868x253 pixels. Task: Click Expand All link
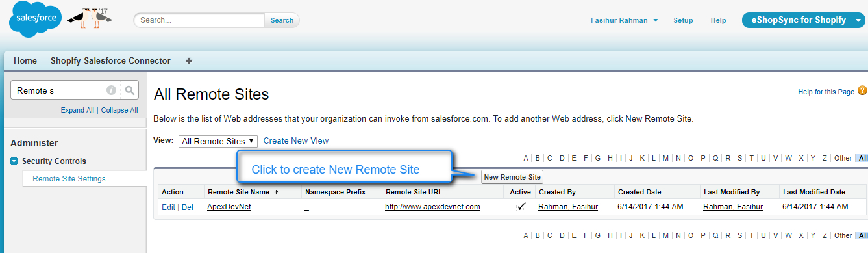(x=77, y=110)
